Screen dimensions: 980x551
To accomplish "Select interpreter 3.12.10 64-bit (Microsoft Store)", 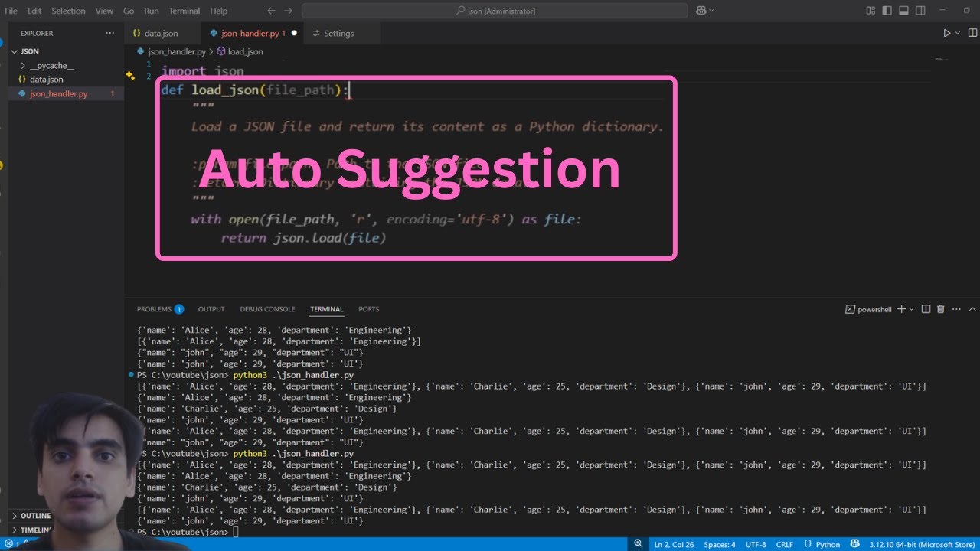I will pyautogui.click(x=922, y=545).
